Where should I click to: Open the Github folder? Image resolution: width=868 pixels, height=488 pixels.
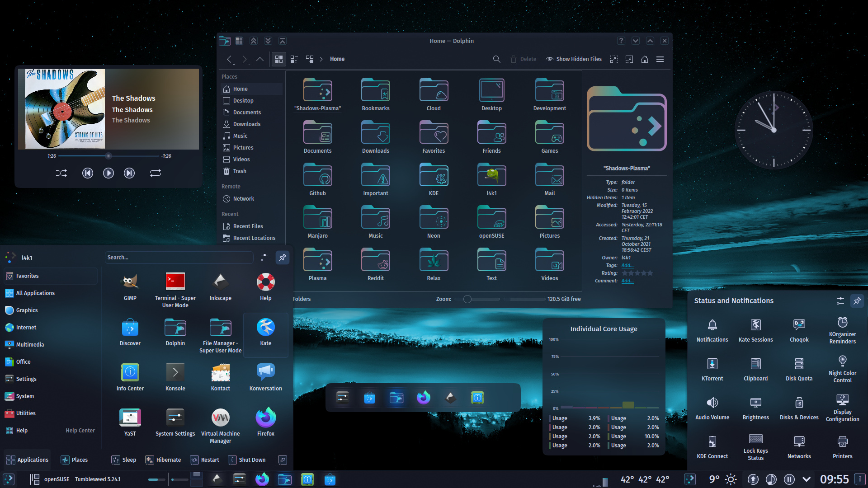pos(318,180)
